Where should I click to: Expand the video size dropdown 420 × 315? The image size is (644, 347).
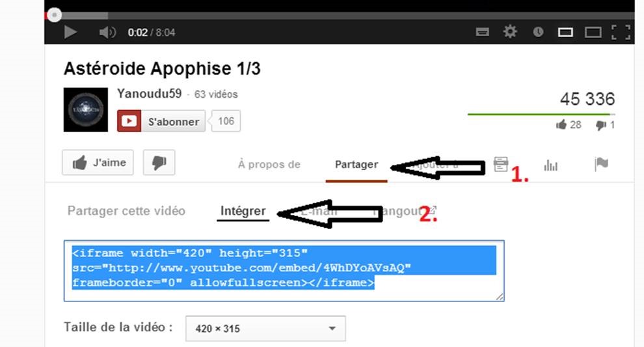pos(265,329)
